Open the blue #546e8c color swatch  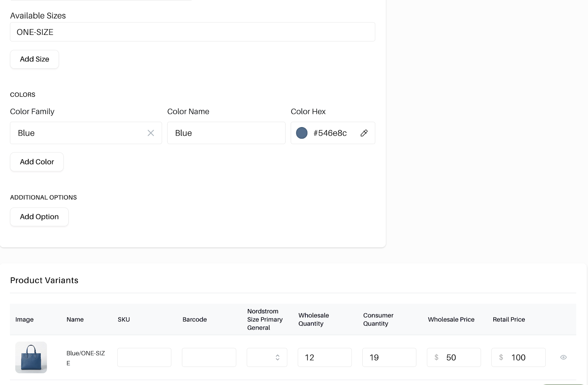[302, 133]
